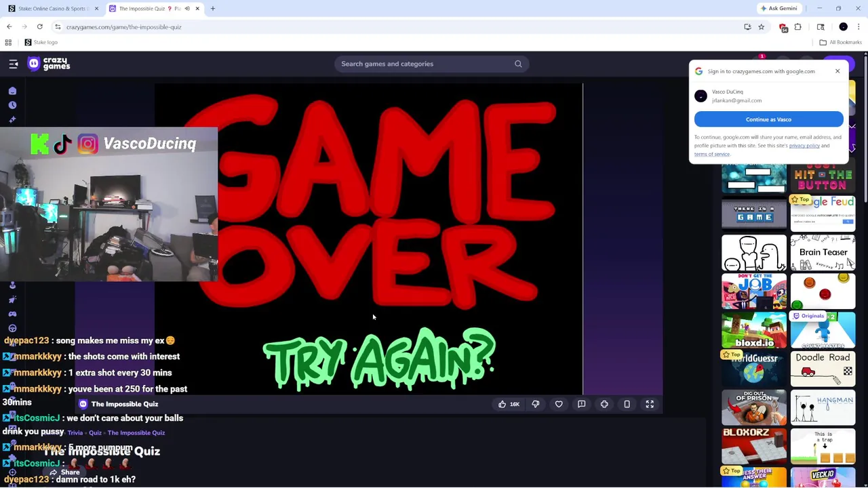The height and width of the screenshot is (488, 868).
Task: Reload the current page
Action: (x=39, y=27)
